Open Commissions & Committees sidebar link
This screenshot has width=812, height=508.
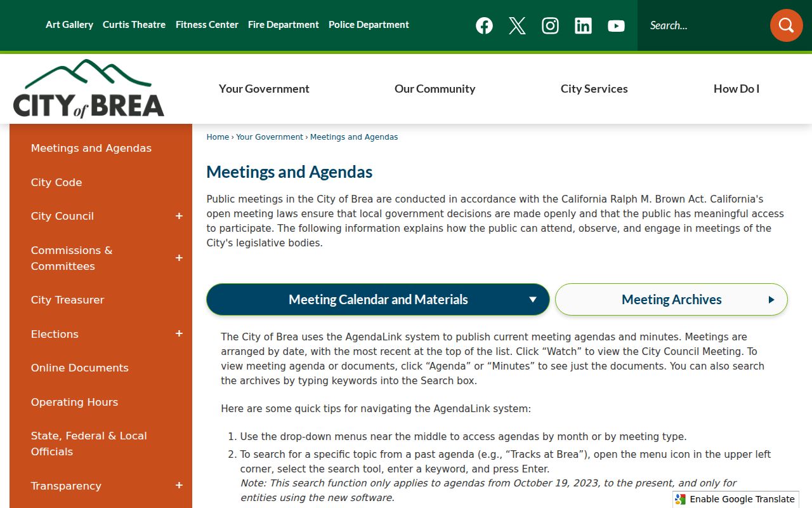(72, 258)
